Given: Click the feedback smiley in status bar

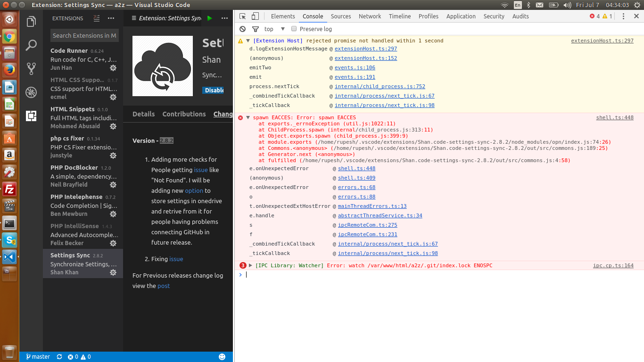Looking at the screenshot, I should [x=222, y=357].
